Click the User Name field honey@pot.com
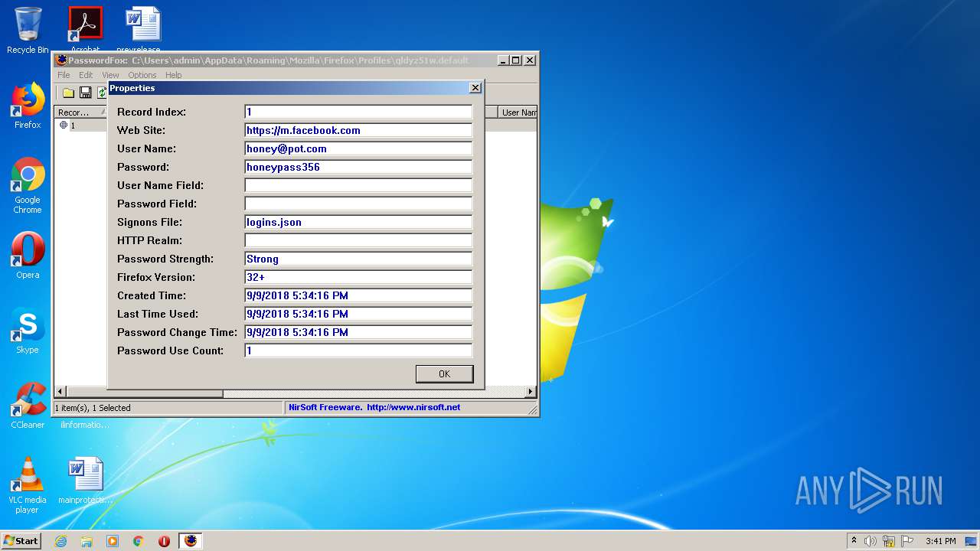The image size is (980, 551). [x=358, y=148]
